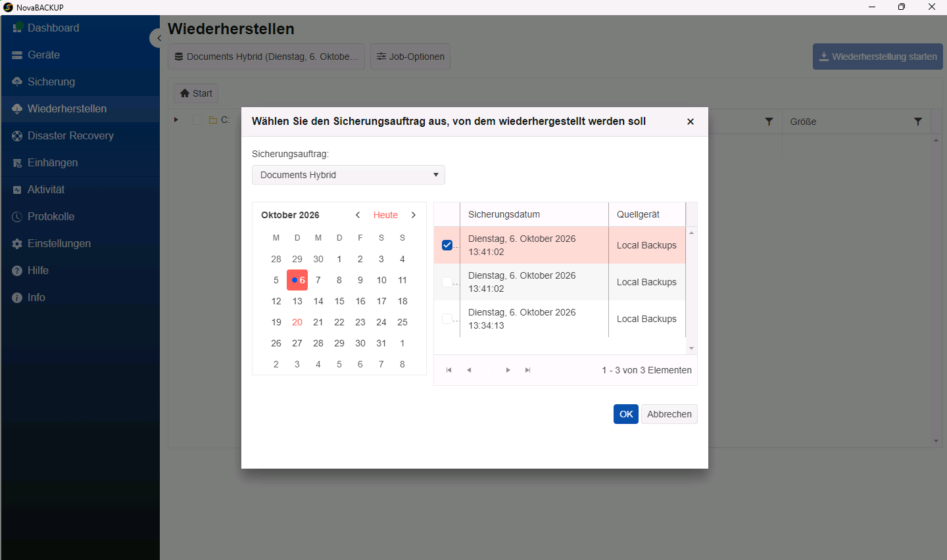The height and width of the screenshot is (560, 947).
Task: Go to the first page of backups
Action: pyautogui.click(x=449, y=370)
